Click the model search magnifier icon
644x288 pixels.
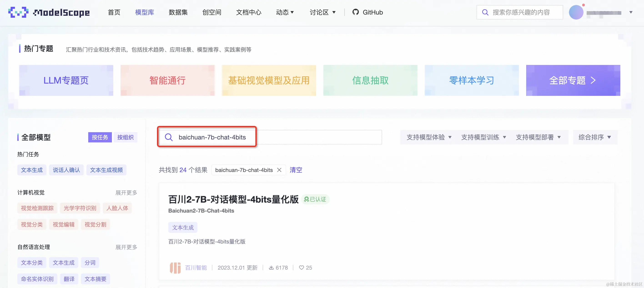pyautogui.click(x=169, y=137)
